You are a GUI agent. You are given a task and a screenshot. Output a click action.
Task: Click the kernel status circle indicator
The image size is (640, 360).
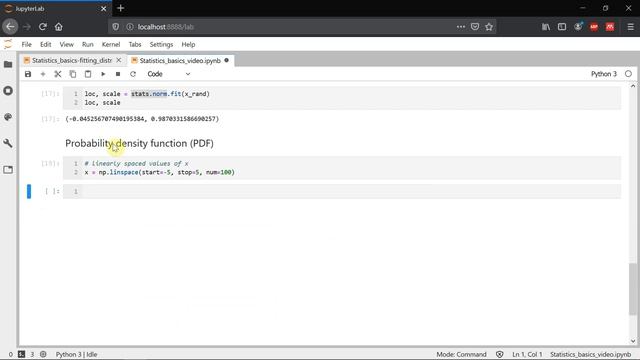pyautogui.click(x=628, y=74)
